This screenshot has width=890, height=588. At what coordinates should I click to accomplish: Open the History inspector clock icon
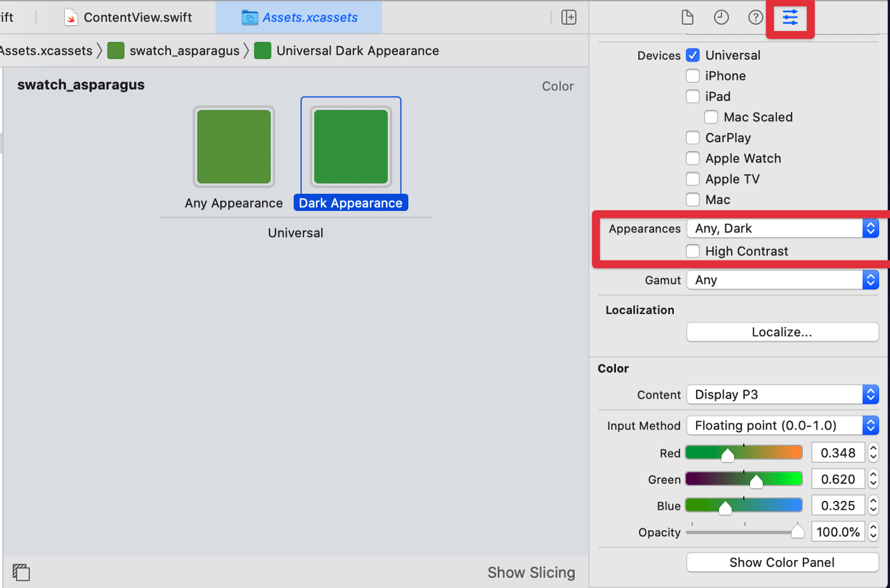pos(721,18)
